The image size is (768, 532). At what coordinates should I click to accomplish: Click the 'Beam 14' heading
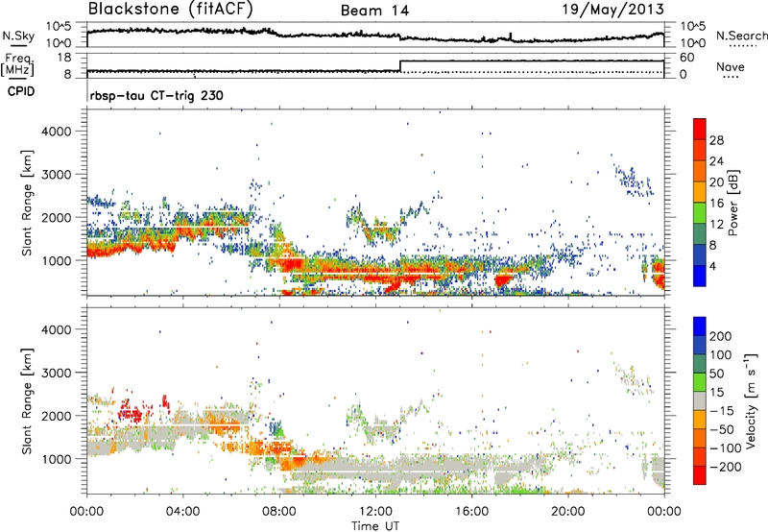point(374,11)
